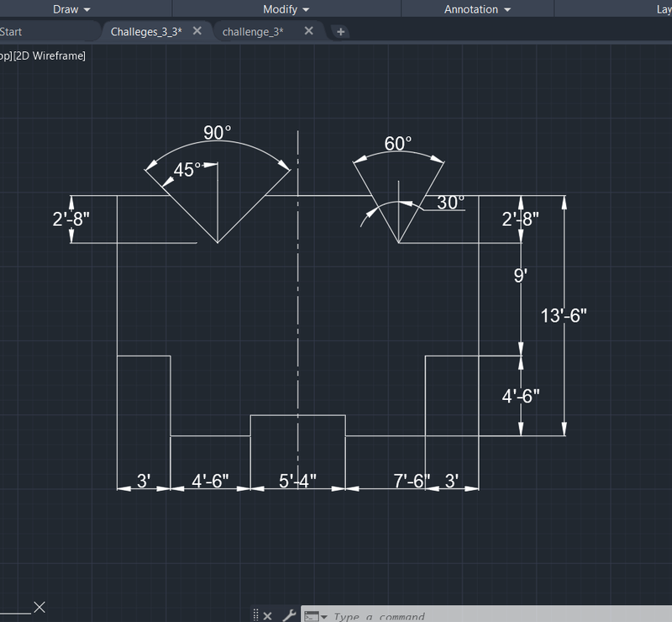This screenshot has width=672, height=622.
Task: Open the recent commands dropdown arrow
Action: coord(323,616)
